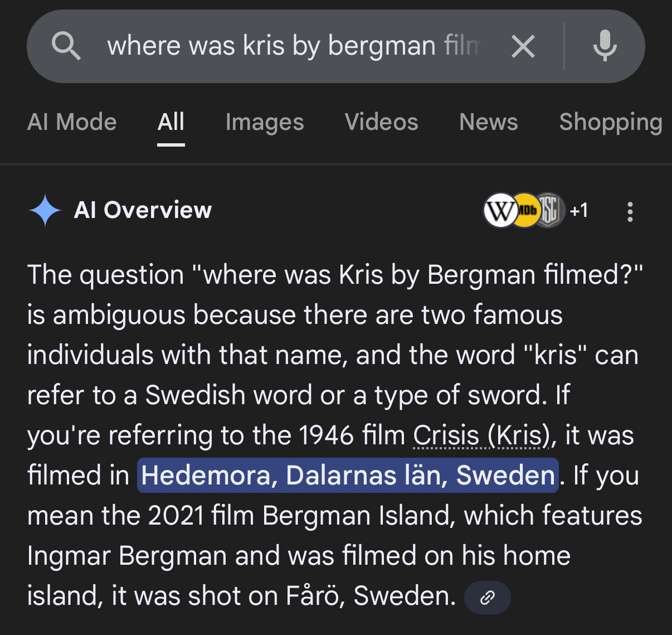Open the three-dot AI Overview menu
This screenshot has height=635, width=672.
(x=630, y=212)
